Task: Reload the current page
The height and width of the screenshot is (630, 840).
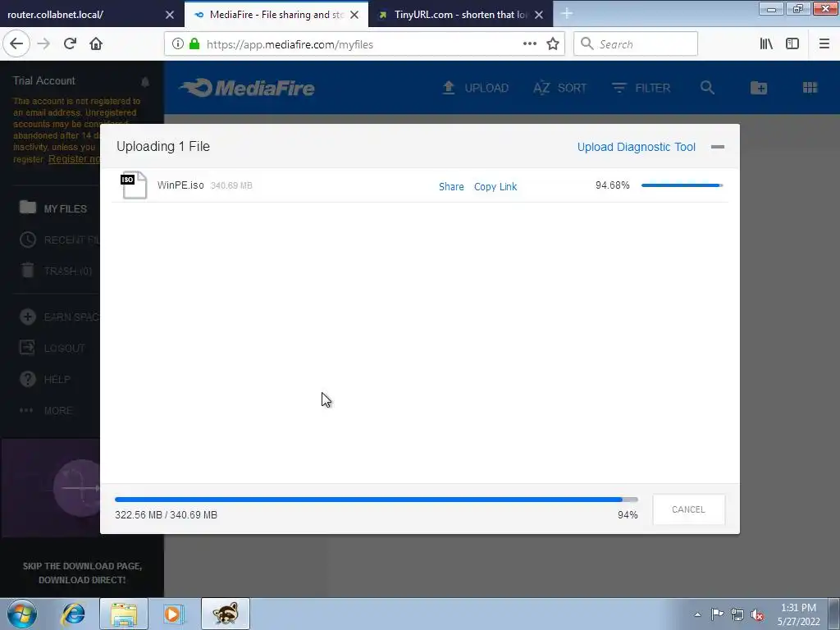Action: pos(70,44)
